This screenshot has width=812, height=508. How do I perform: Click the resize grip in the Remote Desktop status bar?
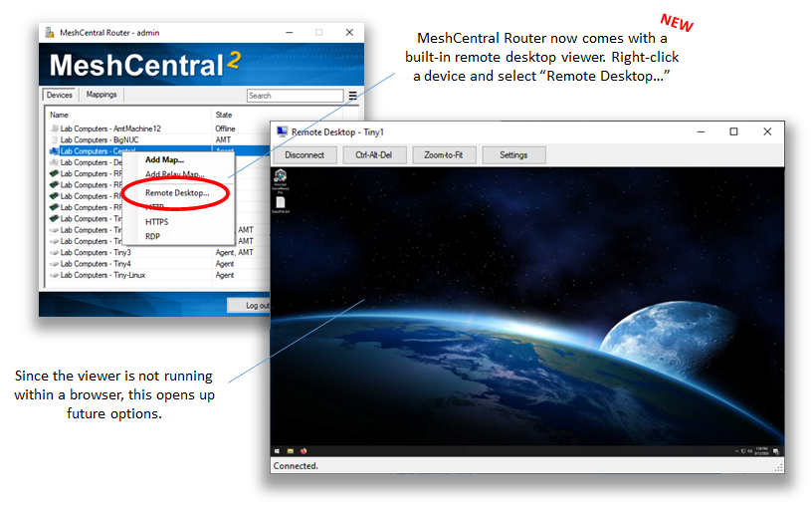778,467
